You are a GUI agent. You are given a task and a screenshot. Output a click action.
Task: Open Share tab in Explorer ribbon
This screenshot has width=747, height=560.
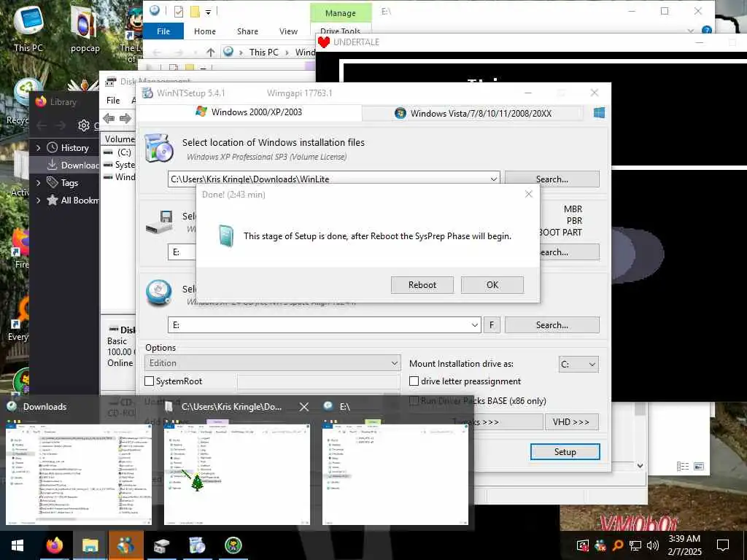(x=248, y=31)
